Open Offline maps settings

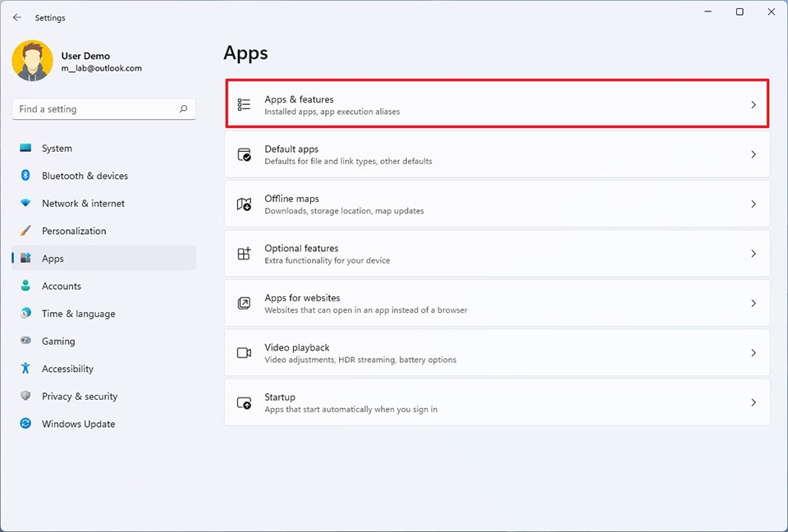497,204
